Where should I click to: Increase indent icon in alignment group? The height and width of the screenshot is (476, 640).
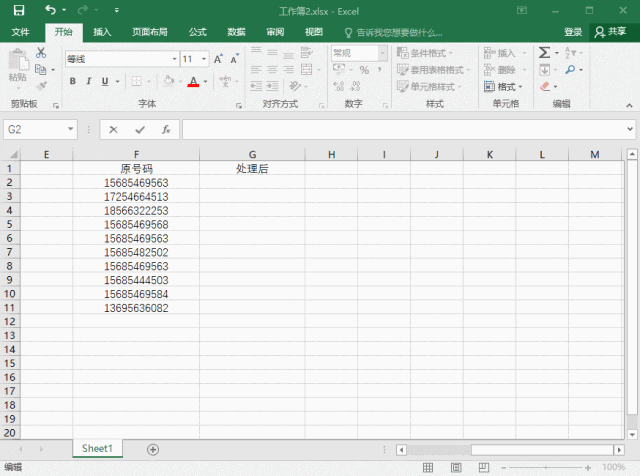(x=272, y=86)
